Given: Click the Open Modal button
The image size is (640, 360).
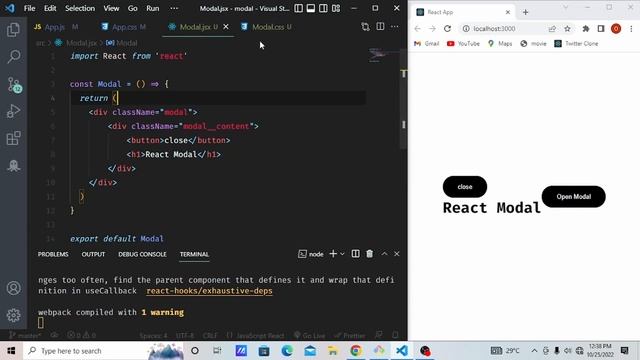Looking at the screenshot, I should click(x=573, y=197).
